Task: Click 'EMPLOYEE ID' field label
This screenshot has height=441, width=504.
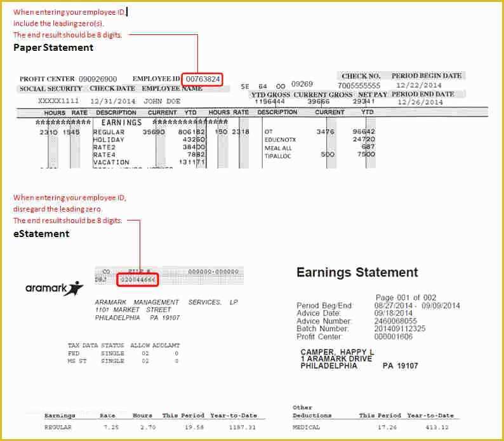Action: point(156,79)
